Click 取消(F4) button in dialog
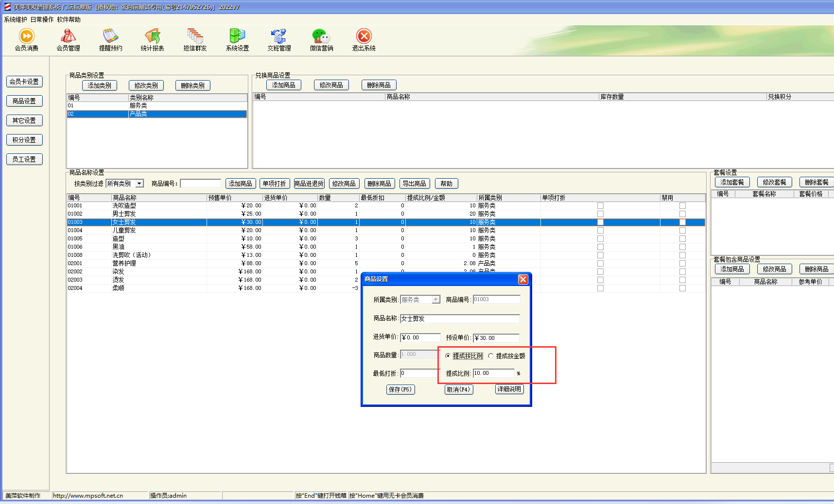834x504 pixels. coord(459,389)
